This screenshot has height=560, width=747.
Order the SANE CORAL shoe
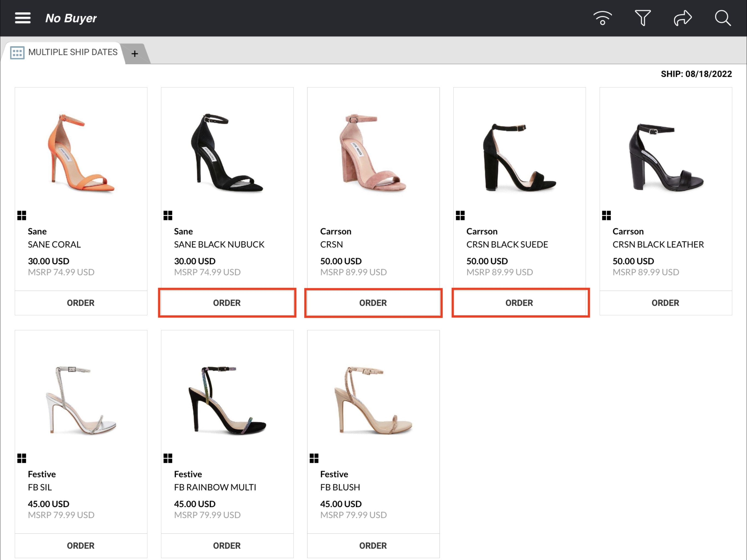pyautogui.click(x=81, y=303)
